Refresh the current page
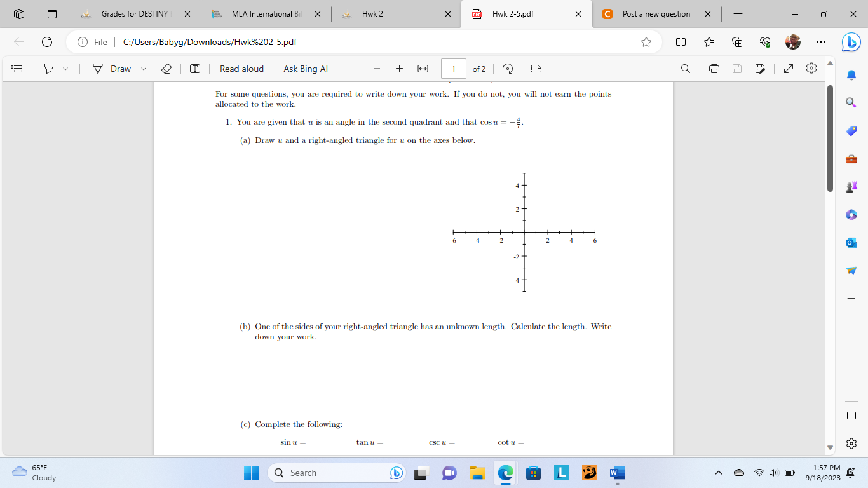868x488 pixels. (x=47, y=42)
